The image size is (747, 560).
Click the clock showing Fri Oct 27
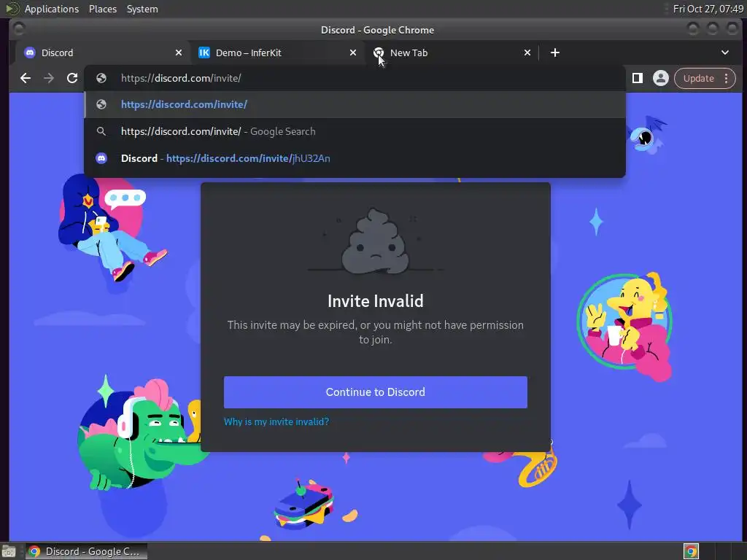(x=708, y=9)
